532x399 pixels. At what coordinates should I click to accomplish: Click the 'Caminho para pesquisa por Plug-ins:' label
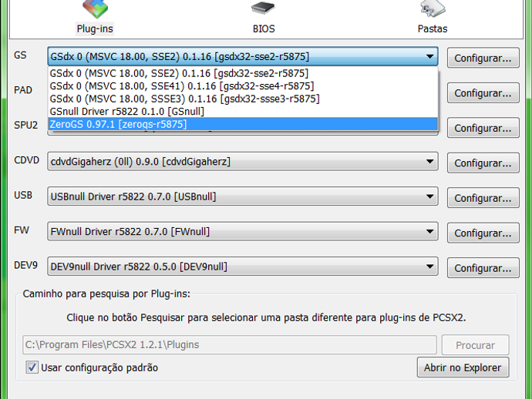tap(106, 294)
